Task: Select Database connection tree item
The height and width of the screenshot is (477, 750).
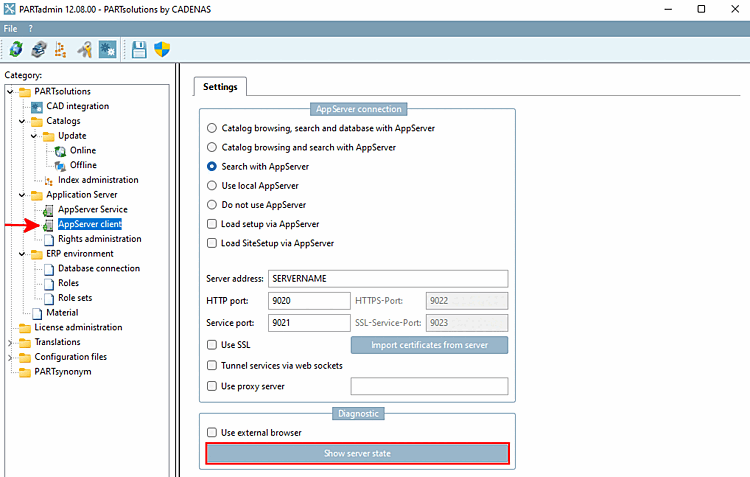Action: pos(99,268)
